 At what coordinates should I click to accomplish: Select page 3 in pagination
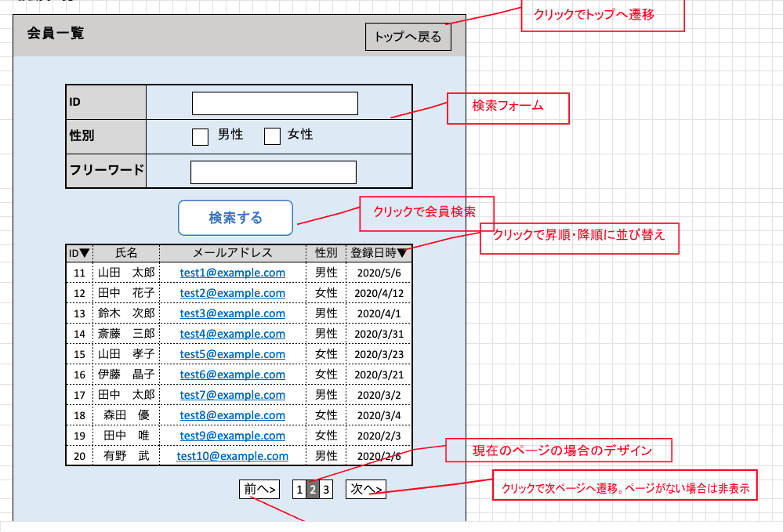click(x=326, y=490)
